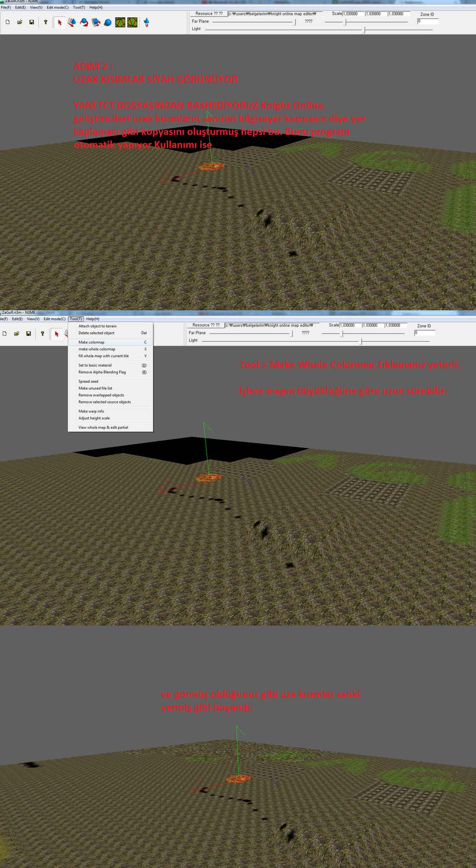The image size is (476, 868).
Task: Choose fill whole map with current tile
Action: [110, 356]
